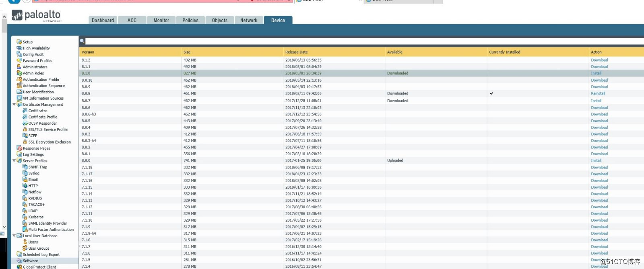This screenshot has width=644, height=269.
Task: Open Multi Factor Authentication profile
Action: [x=51, y=230]
